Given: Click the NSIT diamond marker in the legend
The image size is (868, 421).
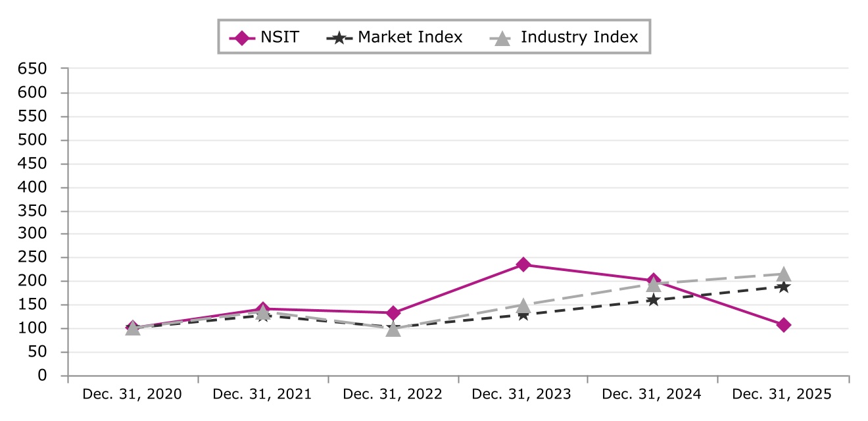Looking at the screenshot, I should point(243,37).
